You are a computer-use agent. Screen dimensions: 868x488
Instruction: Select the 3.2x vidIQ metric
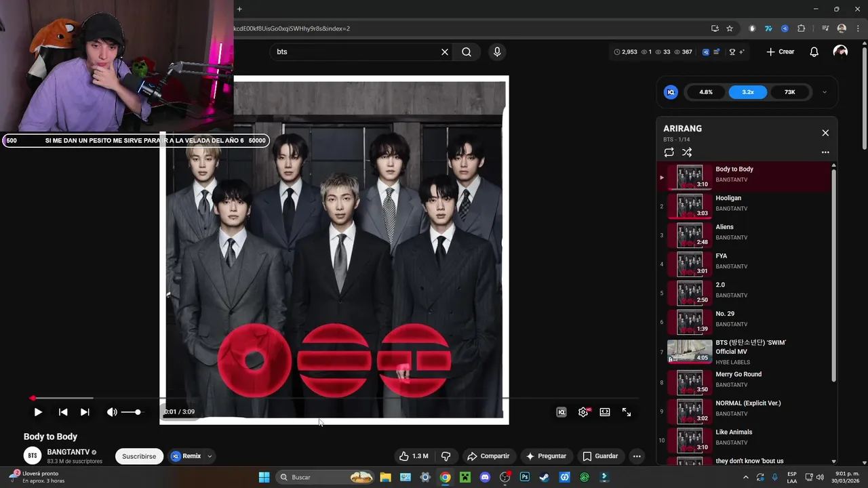pyautogui.click(x=748, y=92)
